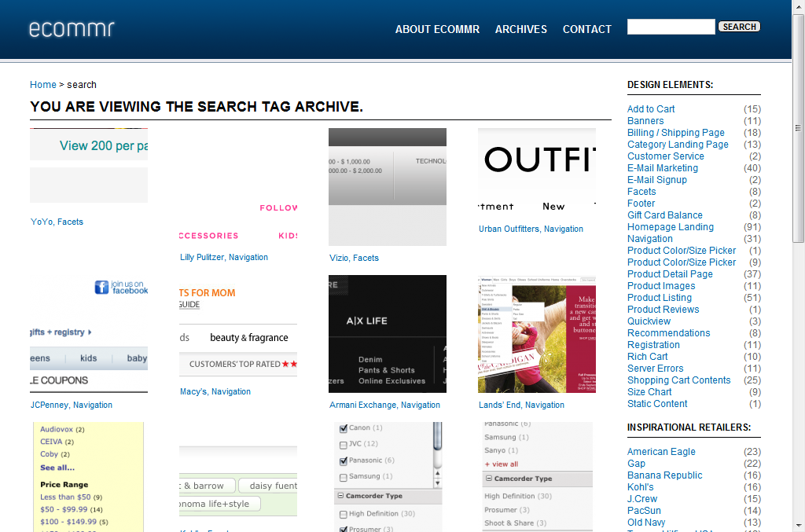Open the yellow Price Range facets thumbnail
This screenshot has height=532, width=805.
[x=88, y=477]
